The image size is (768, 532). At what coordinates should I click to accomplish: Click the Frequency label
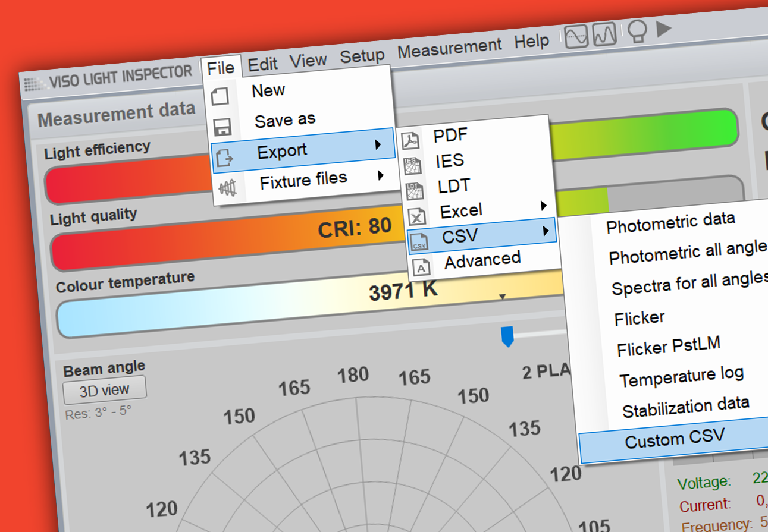[x=717, y=524]
